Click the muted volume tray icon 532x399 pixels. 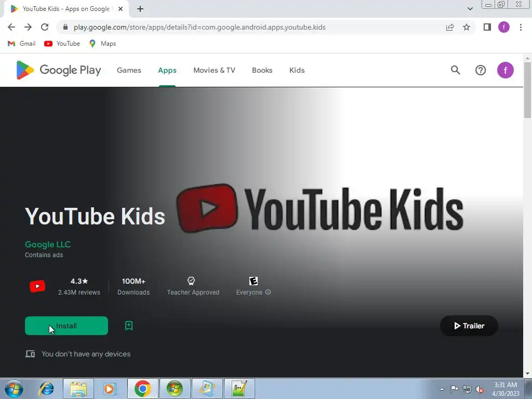pyautogui.click(x=480, y=389)
